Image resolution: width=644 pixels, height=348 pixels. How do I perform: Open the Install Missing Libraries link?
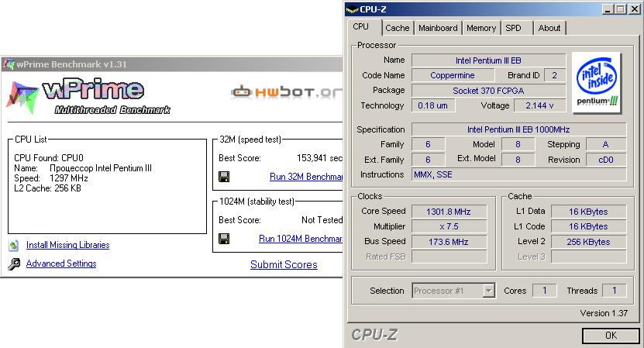click(67, 245)
